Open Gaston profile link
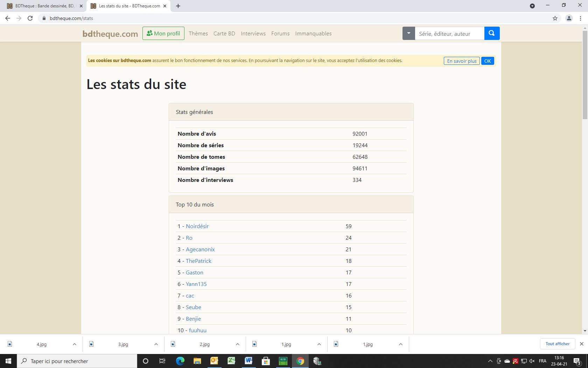The image size is (588, 368). tap(194, 272)
